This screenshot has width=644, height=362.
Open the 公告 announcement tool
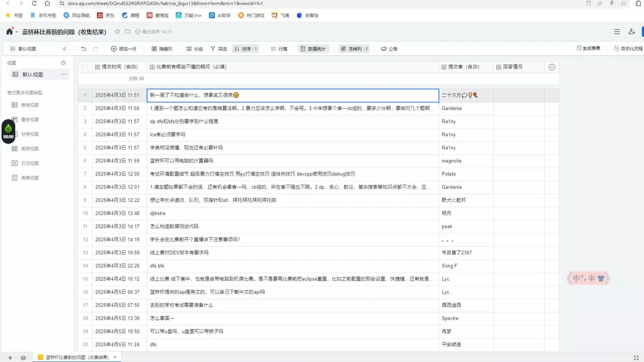coord(389,48)
